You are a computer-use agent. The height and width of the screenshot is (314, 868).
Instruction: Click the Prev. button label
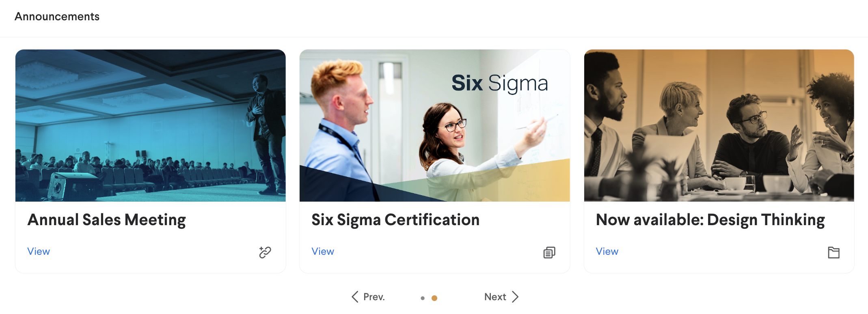374,297
